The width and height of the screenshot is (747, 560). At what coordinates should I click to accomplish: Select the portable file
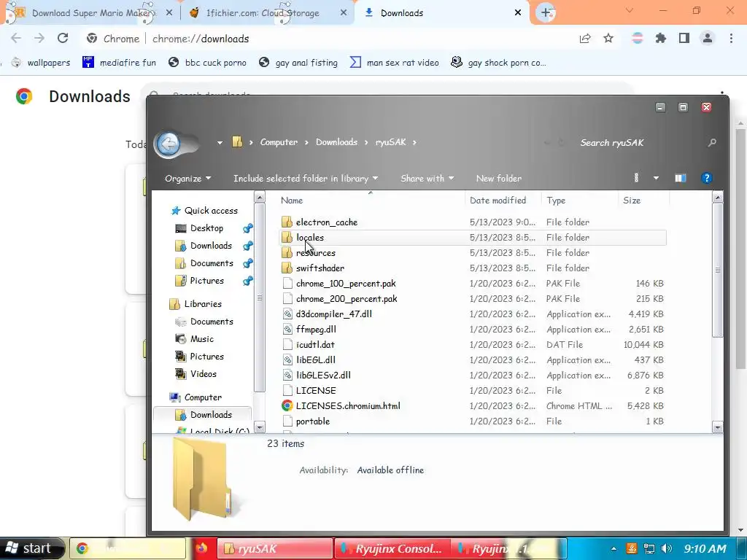(313, 421)
